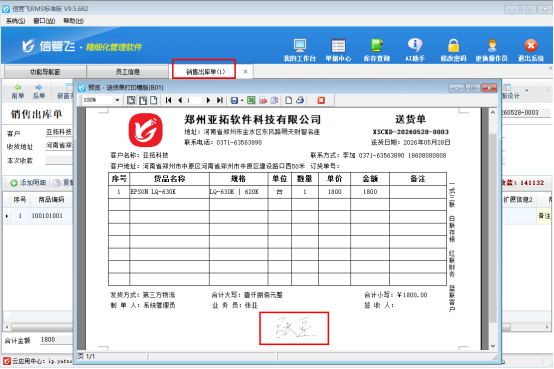Click the company logo in the delivery note
Screen dimensions: 554x369
(x=146, y=130)
